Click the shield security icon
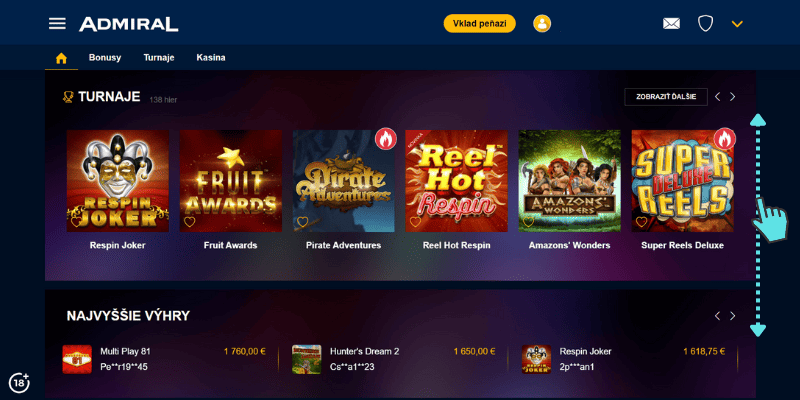 pyautogui.click(x=705, y=23)
